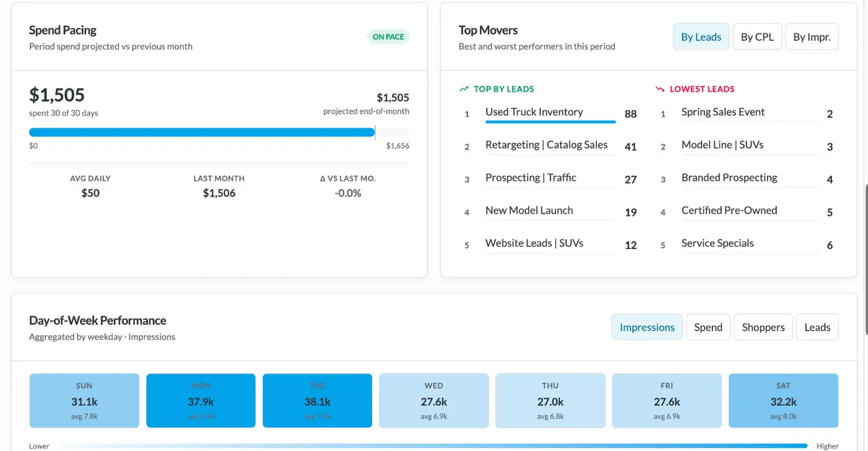Click the Day-of-Week Performance heading
This screenshot has width=868, height=451.
(x=97, y=321)
